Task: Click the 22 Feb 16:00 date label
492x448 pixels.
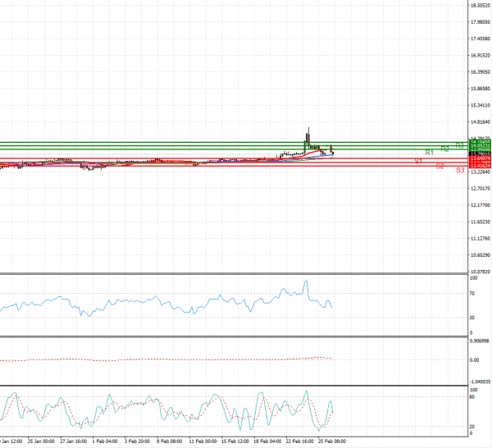Action: (299, 441)
